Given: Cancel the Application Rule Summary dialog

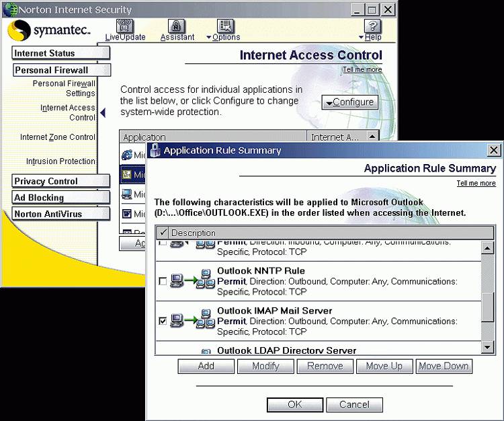Looking at the screenshot, I should 354,404.
